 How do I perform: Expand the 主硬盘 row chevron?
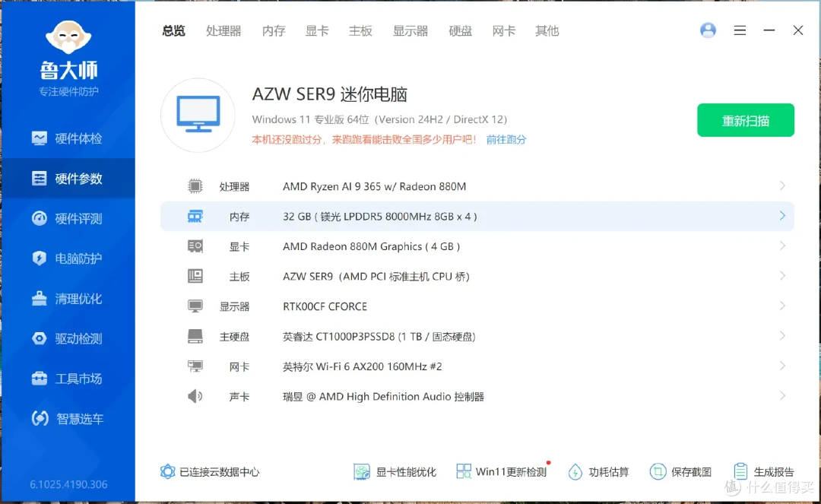pos(782,336)
